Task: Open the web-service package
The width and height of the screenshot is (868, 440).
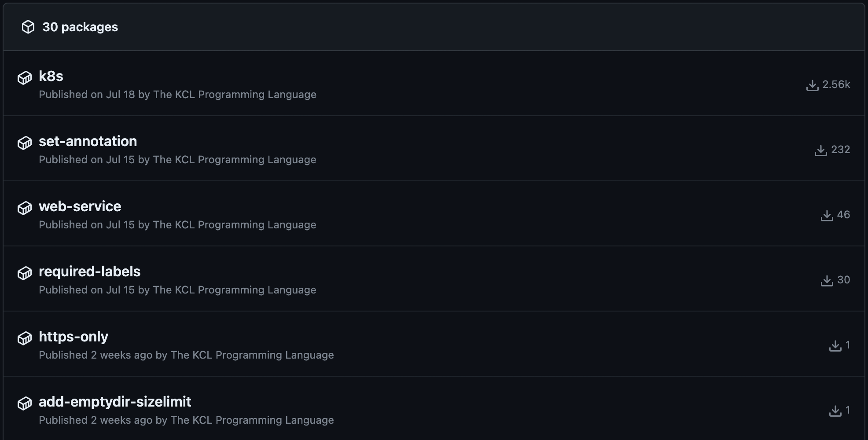Action: (80, 206)
